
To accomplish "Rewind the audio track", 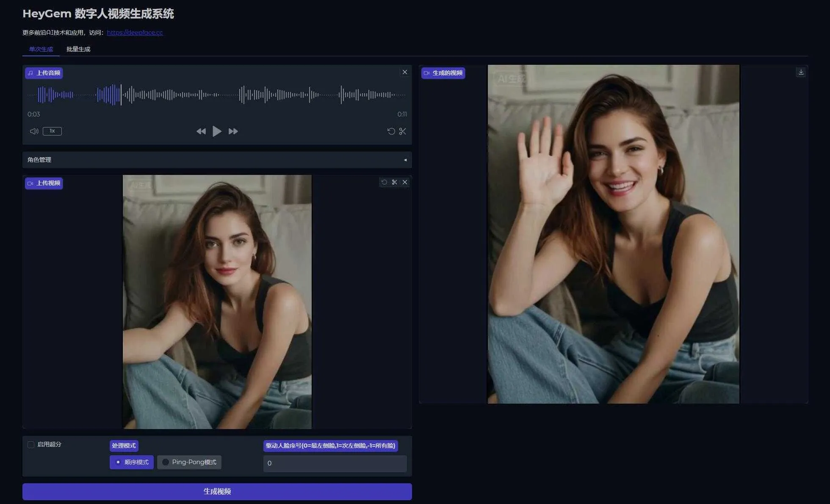I will [201, 131].
